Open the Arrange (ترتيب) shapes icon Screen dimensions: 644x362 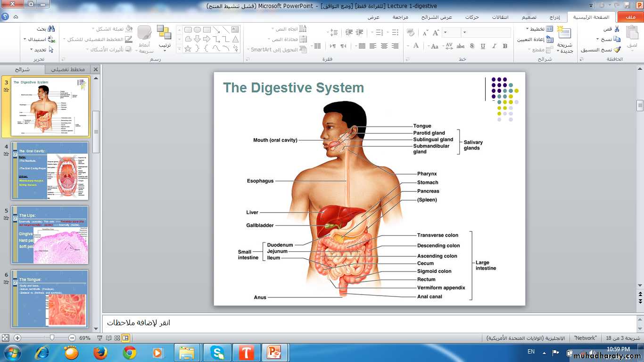[164, 33]
